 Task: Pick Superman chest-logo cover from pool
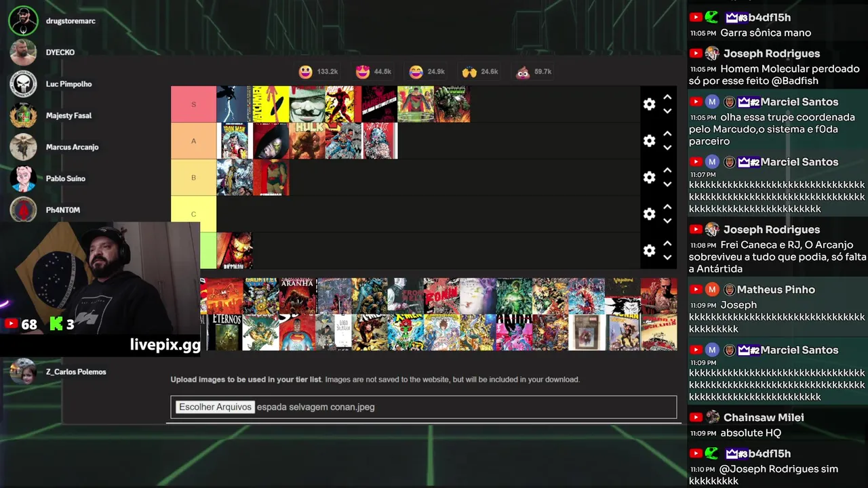point(298,332)
